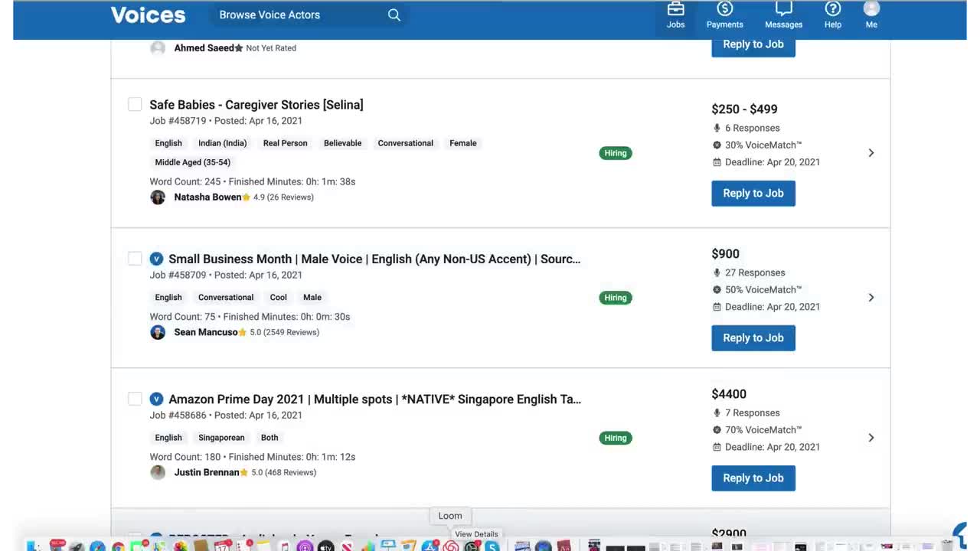Screen dimensions: 980x551
Task: Click 5.0 (468 Reviews) rating
Action: click(283, 472)
